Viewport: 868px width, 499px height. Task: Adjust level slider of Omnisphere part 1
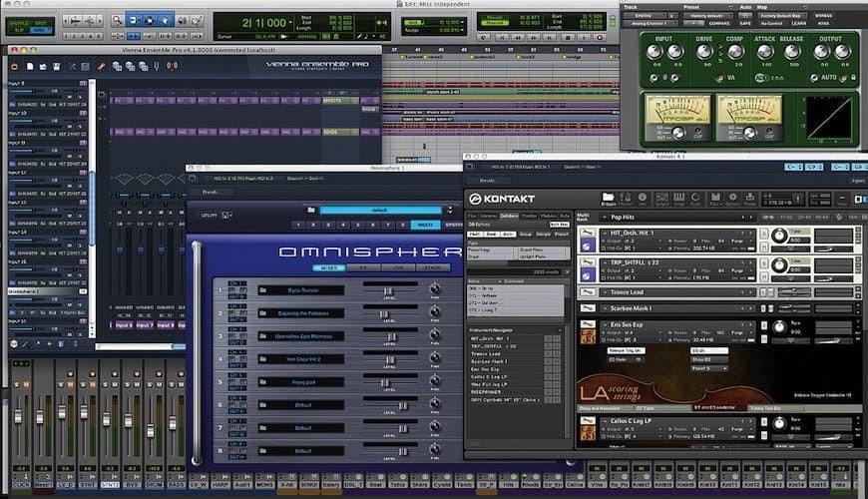point(389,291)
